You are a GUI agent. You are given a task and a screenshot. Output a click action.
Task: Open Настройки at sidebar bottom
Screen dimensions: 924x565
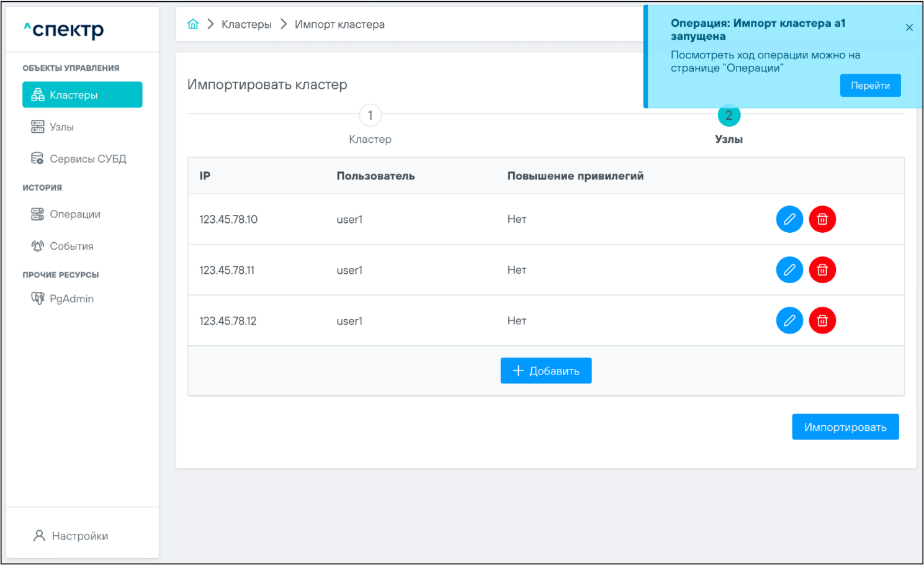(79, 536)
